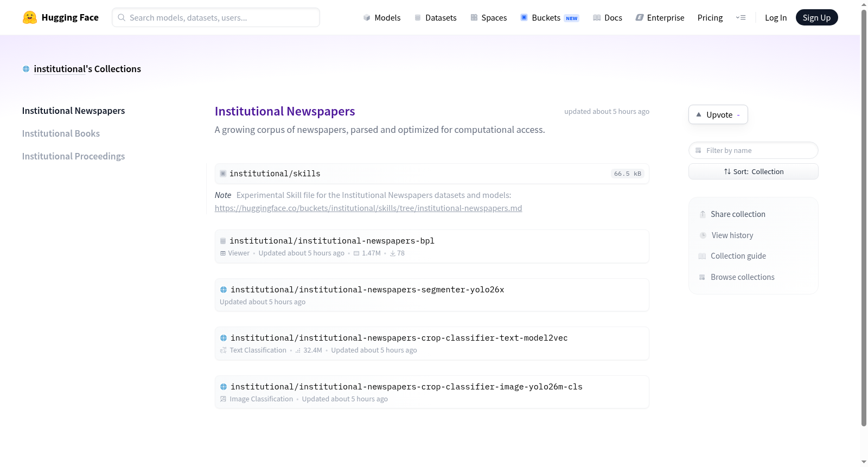868x467 pixels.
Task: Click the institutional avatar icon beside Collections
Action: tap(26, 69)
